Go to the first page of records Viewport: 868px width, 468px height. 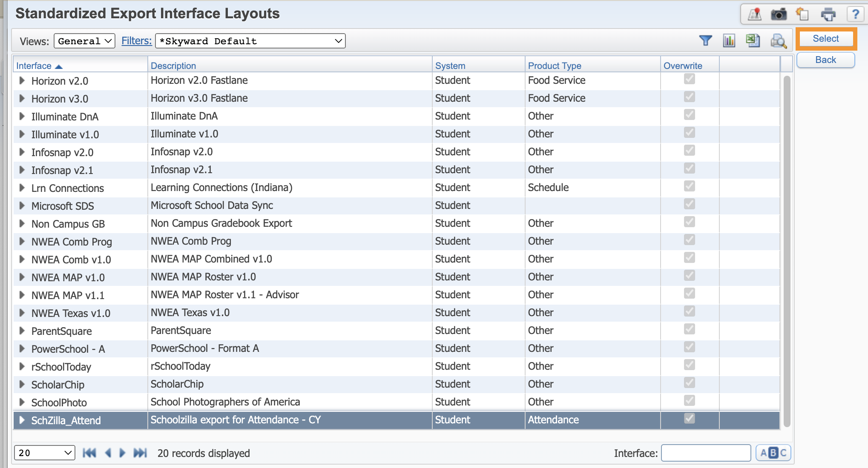pyautogui.click(x=89, y=453)
